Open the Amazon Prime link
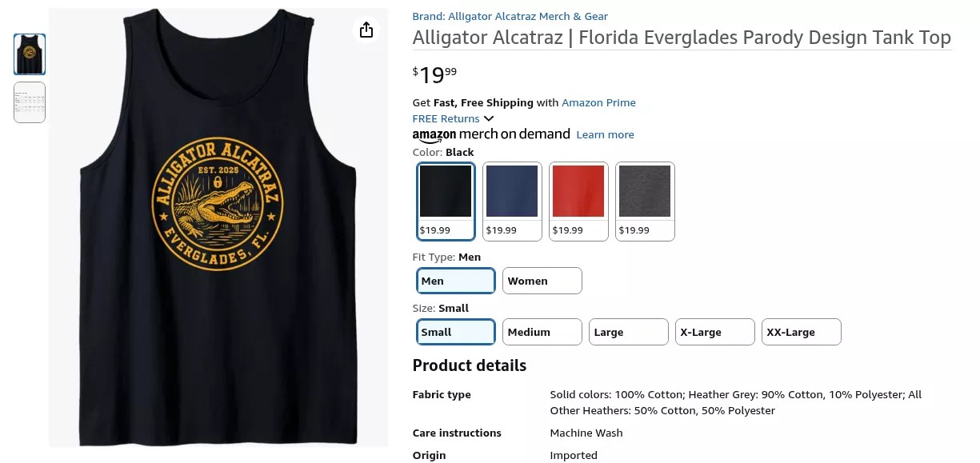 pos(598,102)
